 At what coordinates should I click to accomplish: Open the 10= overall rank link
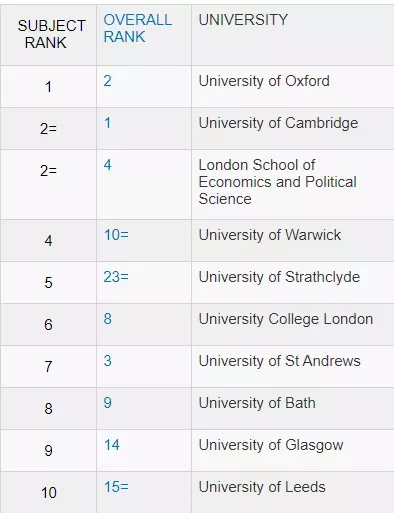[116, 235]
